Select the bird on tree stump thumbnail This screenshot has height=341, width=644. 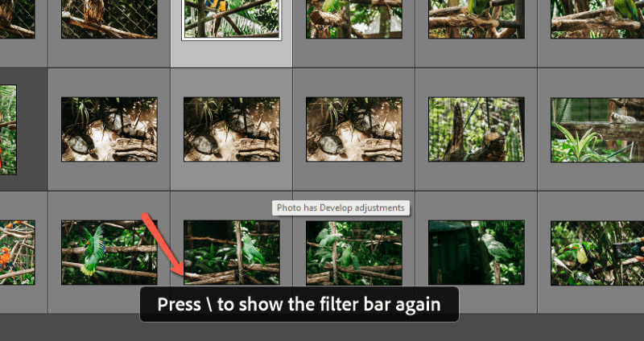477,129
